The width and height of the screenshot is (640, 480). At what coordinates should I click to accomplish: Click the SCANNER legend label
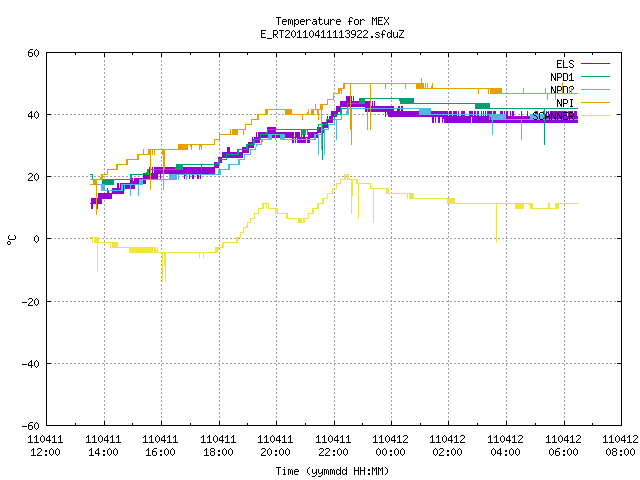[x=553, y=116]
